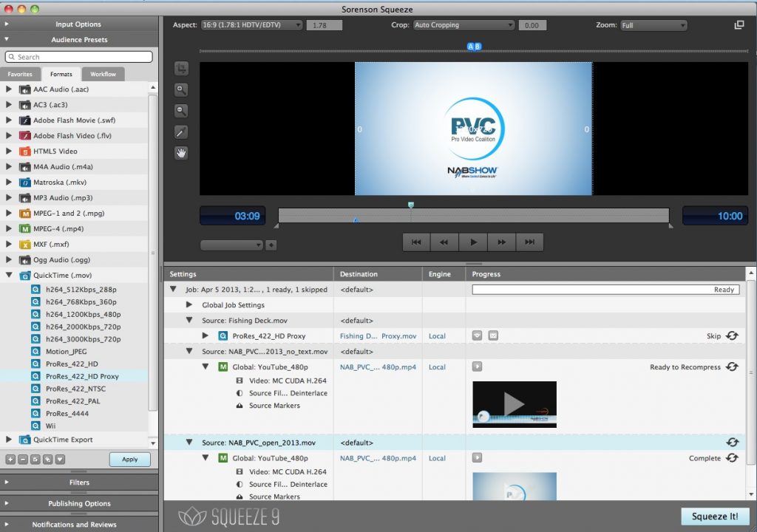Click first status icon in ProRes_422_HD Proxy row
The image size is (757, 532).
point(477,335)
